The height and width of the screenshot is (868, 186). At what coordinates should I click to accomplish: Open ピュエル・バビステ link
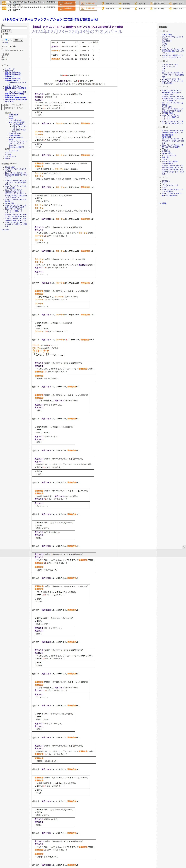pyautogui.click(x=169, y=155)
